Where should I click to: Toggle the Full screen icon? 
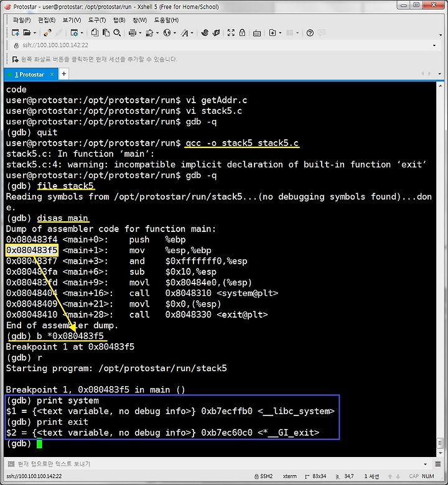[x=231, y=32]
